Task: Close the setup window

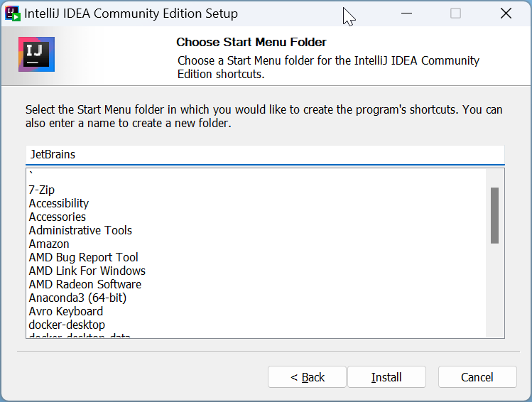Action: (x=506, y=13)
